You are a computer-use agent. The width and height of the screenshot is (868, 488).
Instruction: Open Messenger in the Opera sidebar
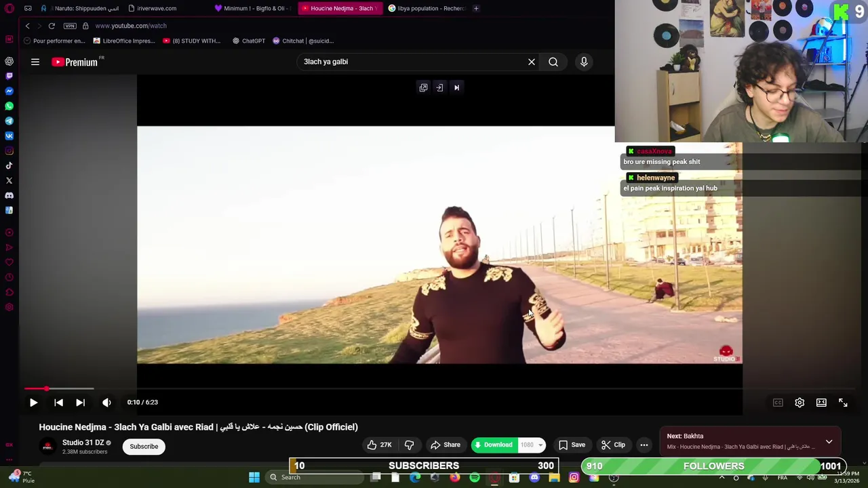pyautogui.click(x=9, y=91)
